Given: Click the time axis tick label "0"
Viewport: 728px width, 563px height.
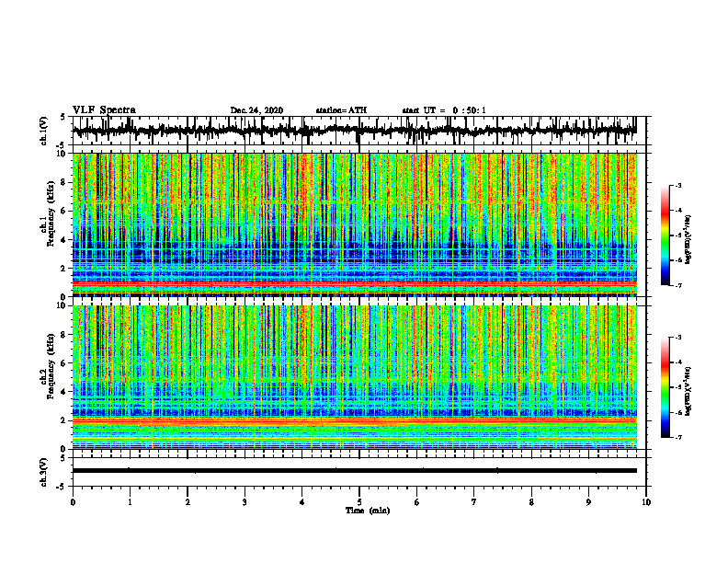Looking at the screenshot, I should [73, 502].
